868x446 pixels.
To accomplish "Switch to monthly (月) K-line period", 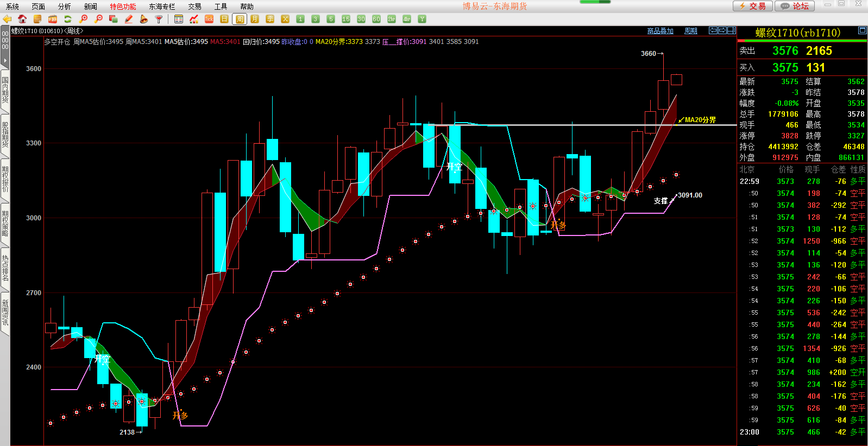I will tap(255, 19).
